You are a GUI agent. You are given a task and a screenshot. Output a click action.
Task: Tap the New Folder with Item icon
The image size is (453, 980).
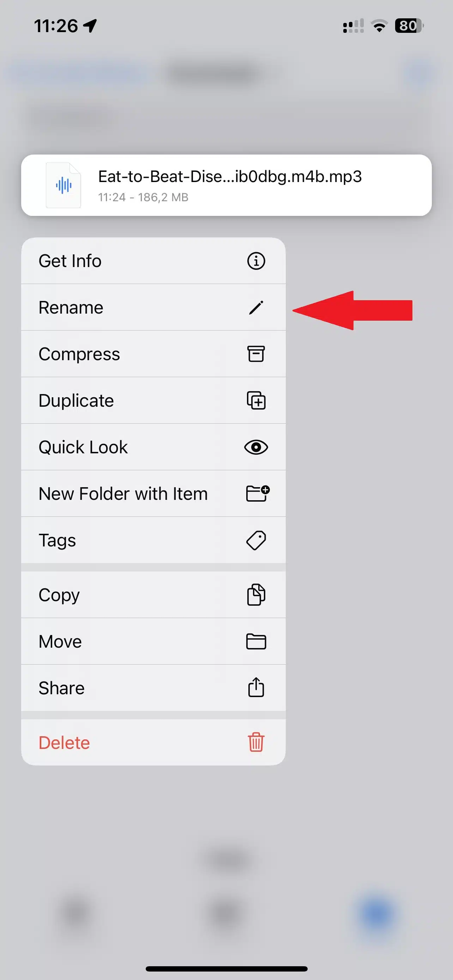pos(258,494)
